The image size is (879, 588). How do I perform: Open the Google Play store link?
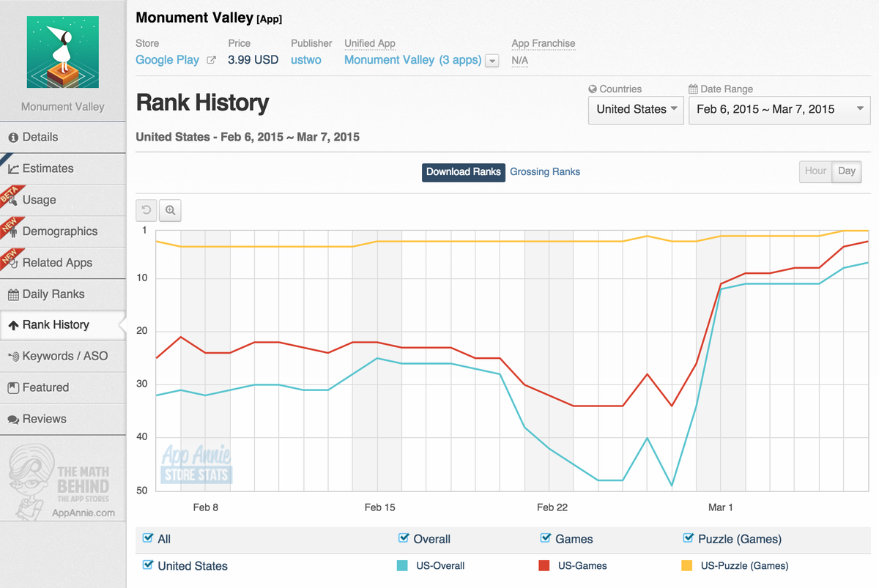click(x=167, y=60)
